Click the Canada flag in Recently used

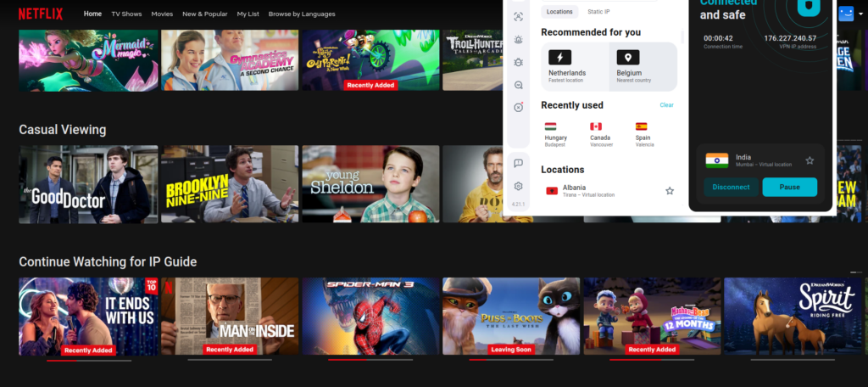[596, 126]
